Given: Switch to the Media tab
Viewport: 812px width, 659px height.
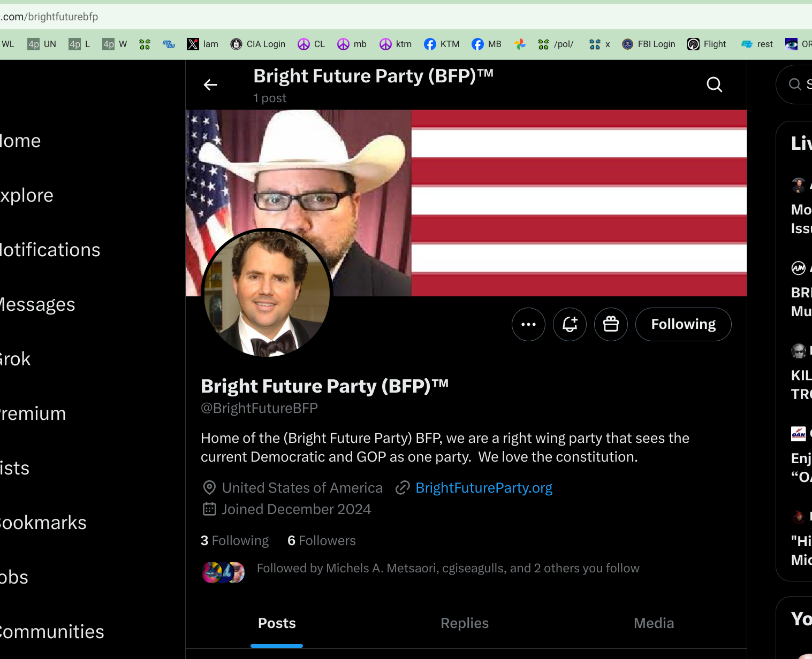Looking at the screenshot, I should [654, 623].
